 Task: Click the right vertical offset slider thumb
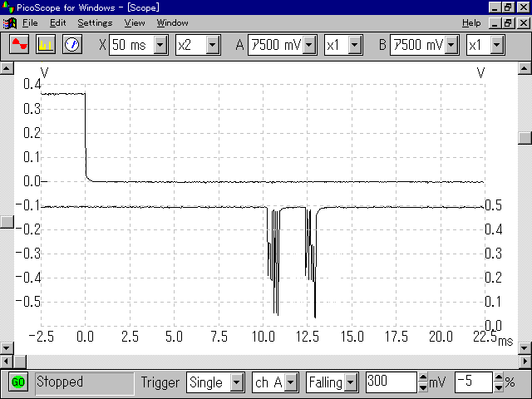[525, 138]
